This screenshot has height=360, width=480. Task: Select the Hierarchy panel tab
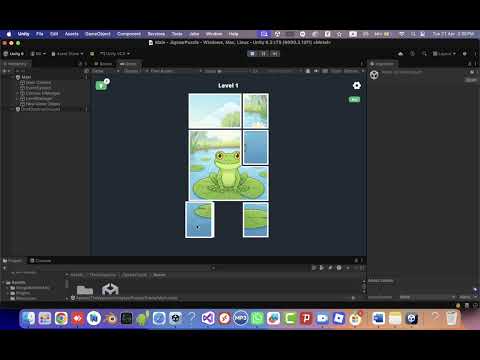tap(16, 64)
